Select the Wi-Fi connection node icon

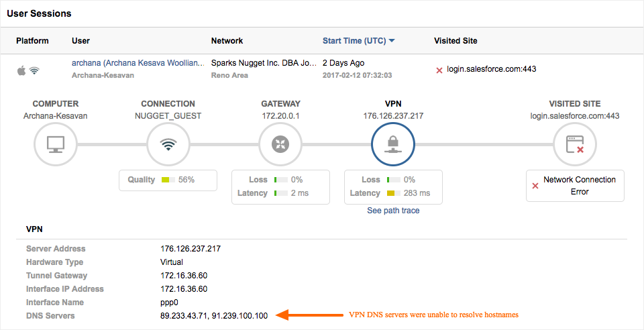(x=168, y=144)
